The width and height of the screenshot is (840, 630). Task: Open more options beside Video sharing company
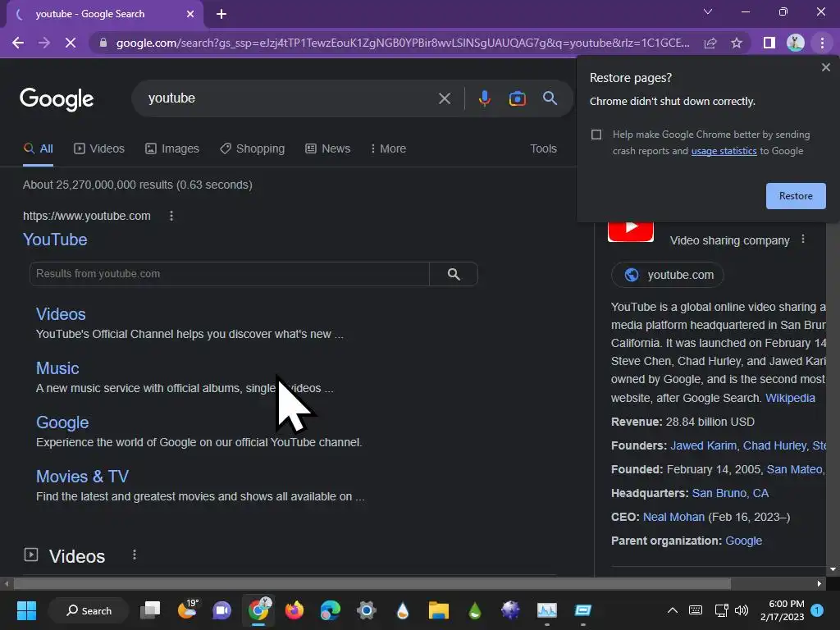[802, 239]
